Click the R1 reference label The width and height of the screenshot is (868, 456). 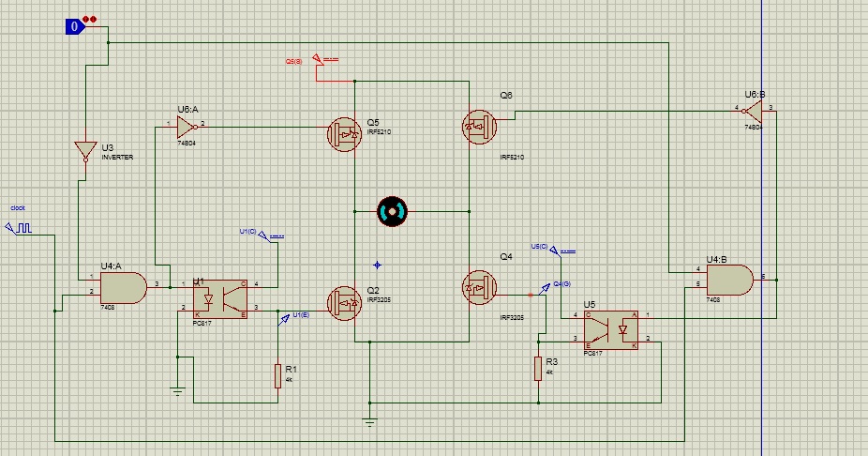(292, 369)
